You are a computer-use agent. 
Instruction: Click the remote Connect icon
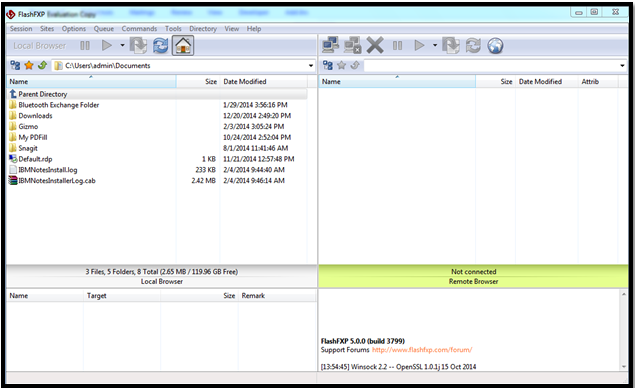(x=330, y=45)
